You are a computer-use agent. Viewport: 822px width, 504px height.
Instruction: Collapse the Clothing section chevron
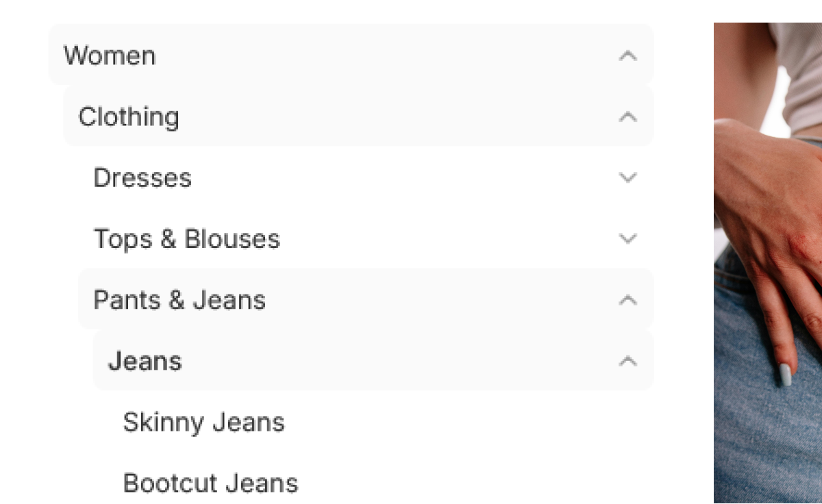(627, 117)
